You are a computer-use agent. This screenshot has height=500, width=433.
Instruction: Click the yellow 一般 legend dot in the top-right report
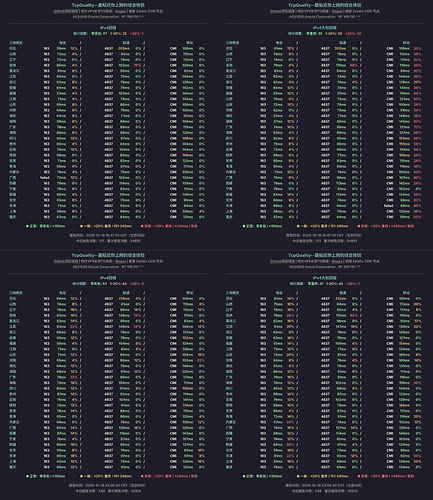(x=298, y=226)
